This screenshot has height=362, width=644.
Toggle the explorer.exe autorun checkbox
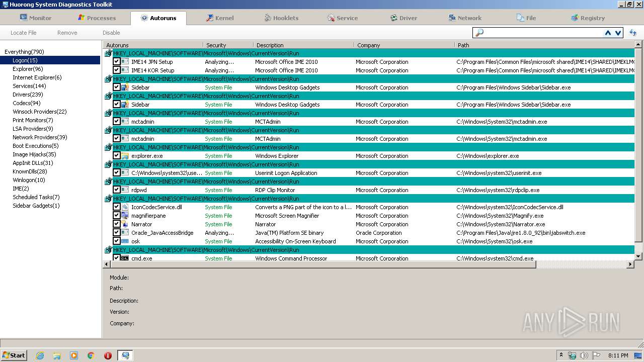coord(116,155)
